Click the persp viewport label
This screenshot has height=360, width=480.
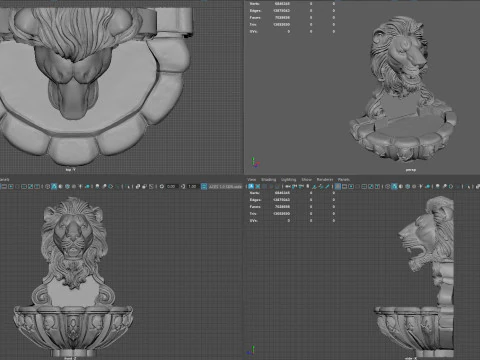(x=411, y=170)
